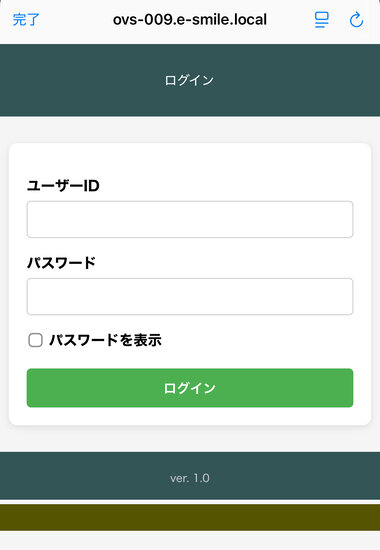Reload the page with the refresh icon

356,20
